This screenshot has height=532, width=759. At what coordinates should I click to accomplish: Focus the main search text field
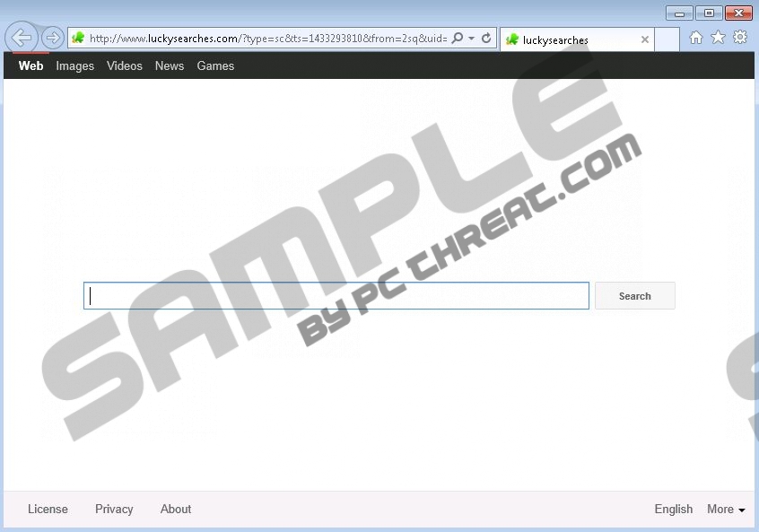pyautogui.click(x=336, y=296)
